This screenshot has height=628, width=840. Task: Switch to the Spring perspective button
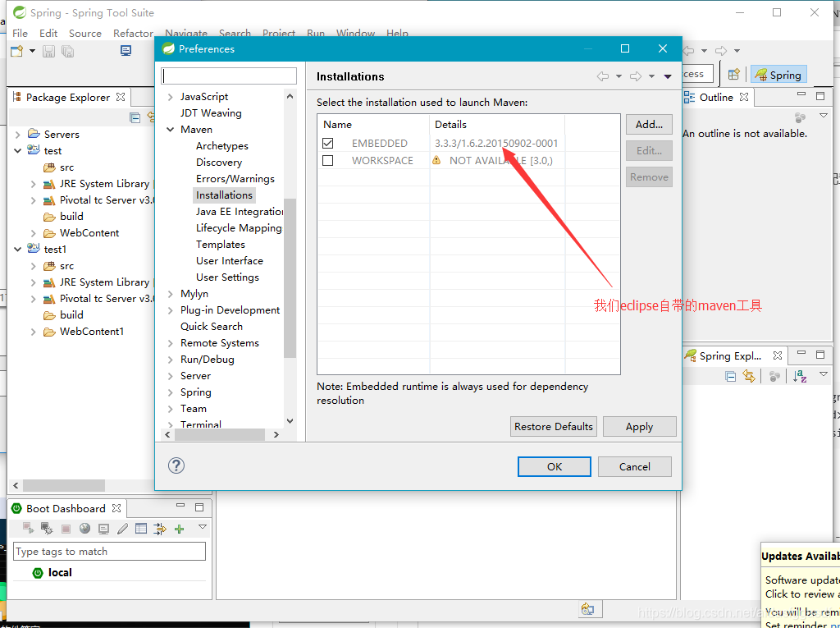click(778, 75)
